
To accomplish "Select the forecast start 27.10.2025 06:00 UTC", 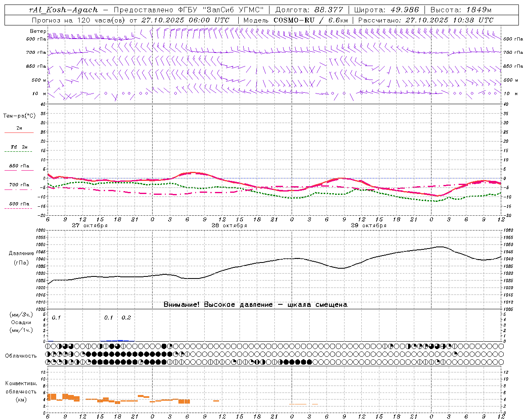I will pos(185,20).
